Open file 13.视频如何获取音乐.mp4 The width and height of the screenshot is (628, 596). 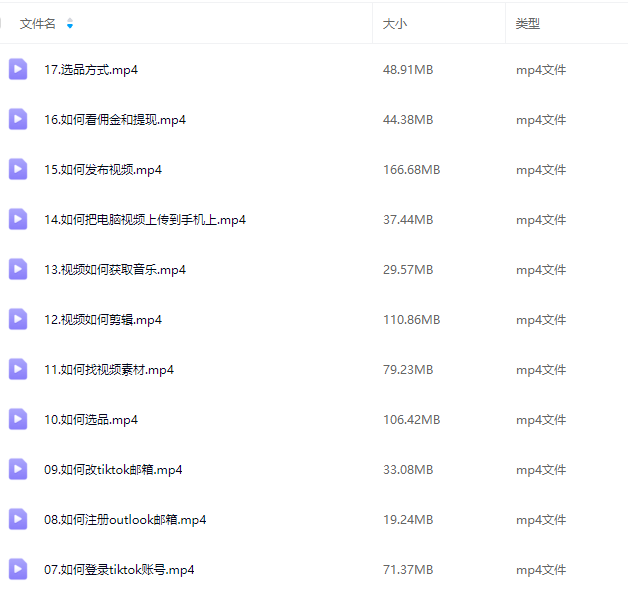click(115, 270)
